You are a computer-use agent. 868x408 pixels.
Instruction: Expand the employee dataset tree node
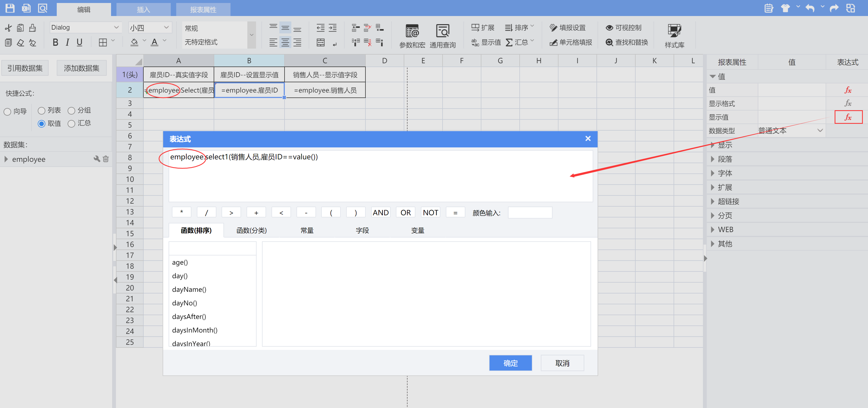tap(6, 159)
